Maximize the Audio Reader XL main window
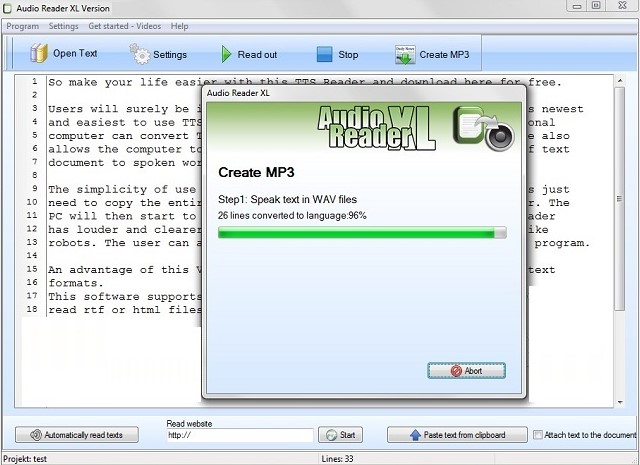Screen dimensions: 640x465 coord(596,6)
